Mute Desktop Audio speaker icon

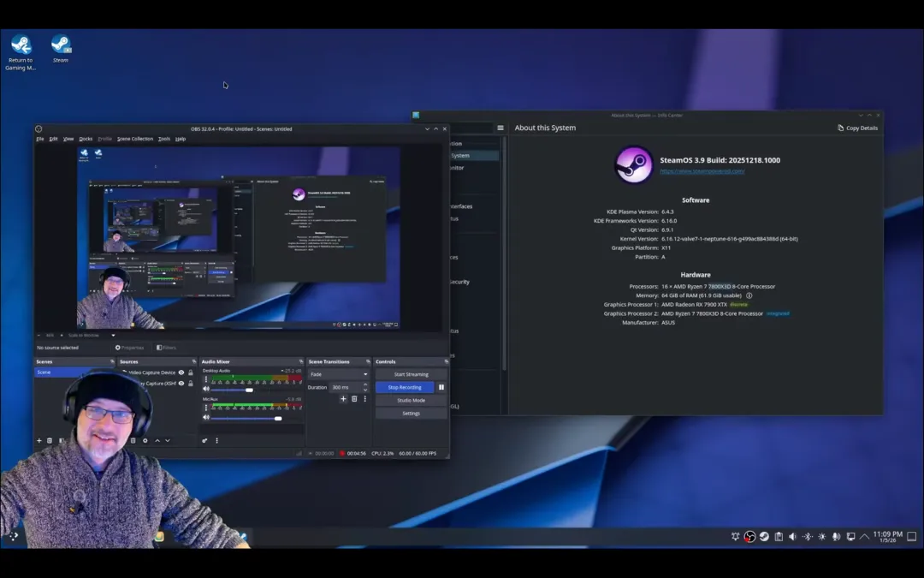(206, 390)
